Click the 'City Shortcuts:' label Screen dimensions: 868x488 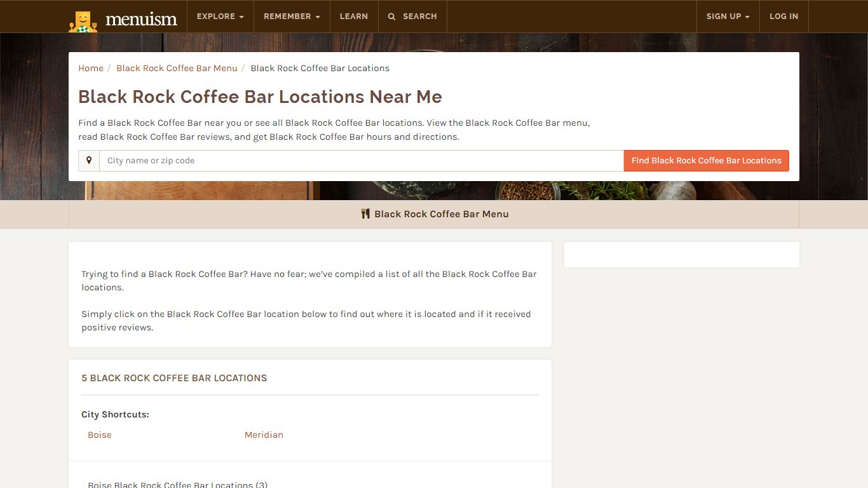click(115, 414)
